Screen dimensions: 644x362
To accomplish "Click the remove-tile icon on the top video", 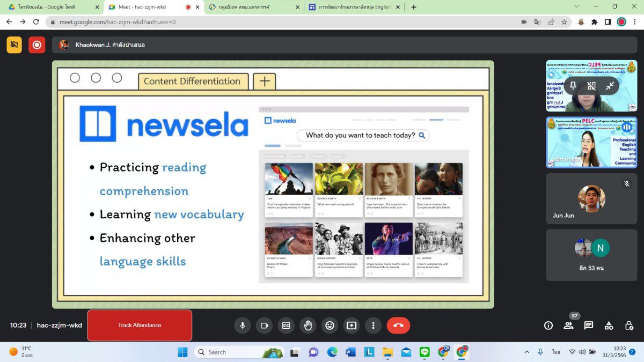I will (x=591, y=86).
